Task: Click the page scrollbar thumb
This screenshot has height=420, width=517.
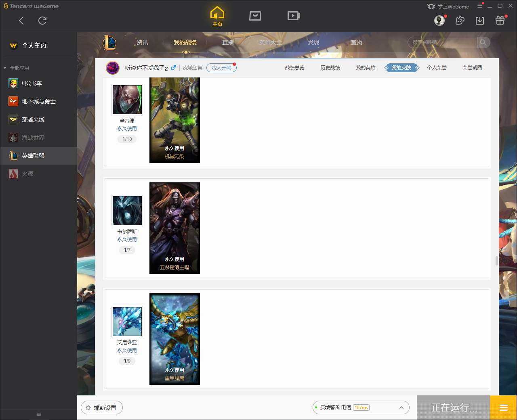Action: click(x=497, y=261)
